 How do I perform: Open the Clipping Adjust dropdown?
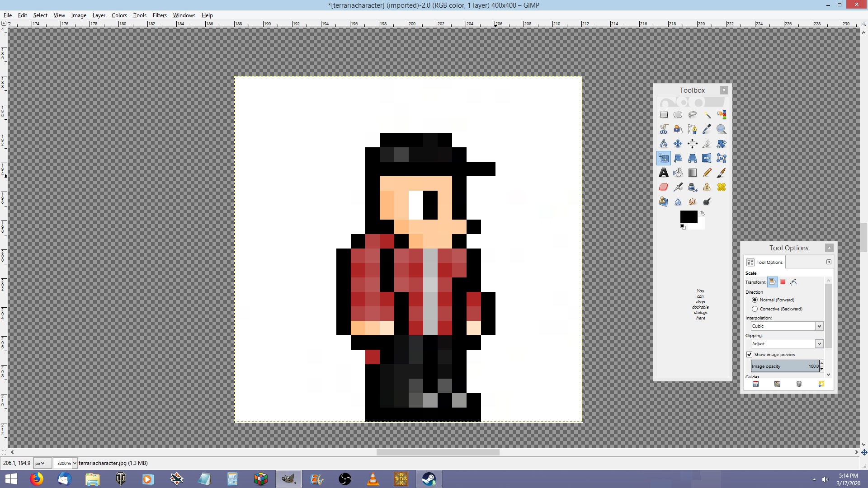coord(787,344)
